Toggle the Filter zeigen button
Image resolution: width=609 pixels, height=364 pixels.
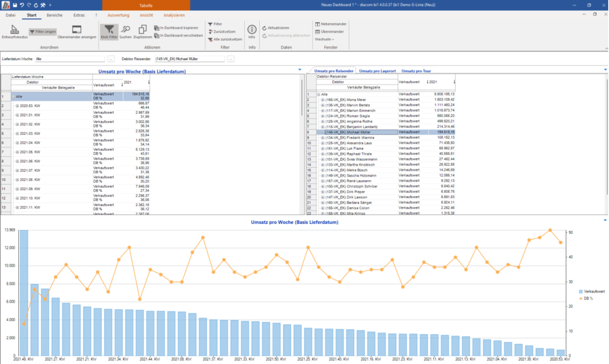(43, 32)
